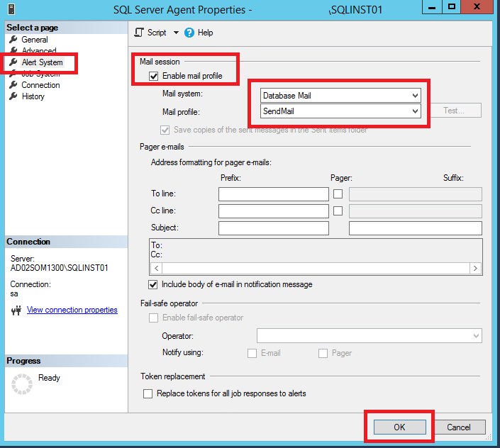
Task: Click the wrench icon beside History
Action: pyautogui.click(x=13, y=96)
